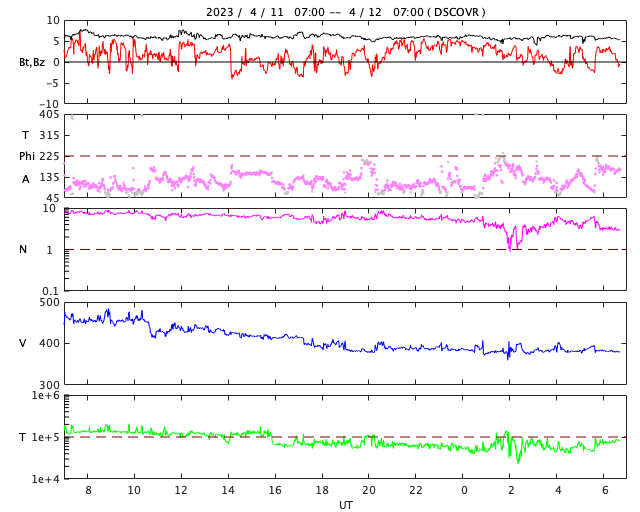The width and height of the screenshot is (640, 512).
Task: Click the x-axis hour label 22
Action: pyautogui.click(x=416, y=490)
